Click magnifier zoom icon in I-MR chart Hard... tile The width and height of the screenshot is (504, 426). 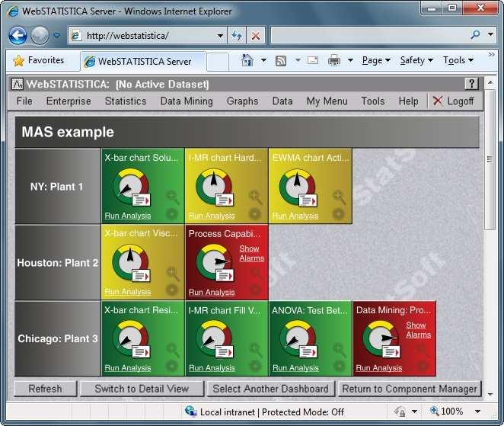[256, 197]
